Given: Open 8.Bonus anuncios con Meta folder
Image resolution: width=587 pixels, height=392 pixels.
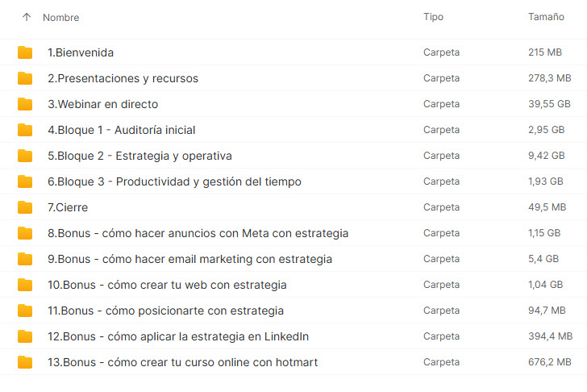Looking at the screenshot, I should pyautogui.click(x=198, y=233).
